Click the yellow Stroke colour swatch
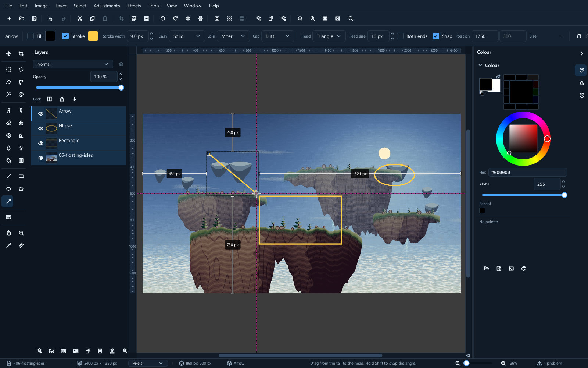Image resolution: width=588 pixels, height=368 pixels. (93, 36)
